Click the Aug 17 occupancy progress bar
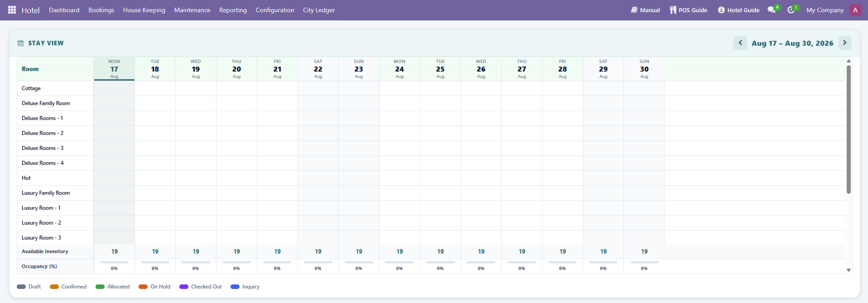This screenshot has height=303, width=868. (114, 262)
